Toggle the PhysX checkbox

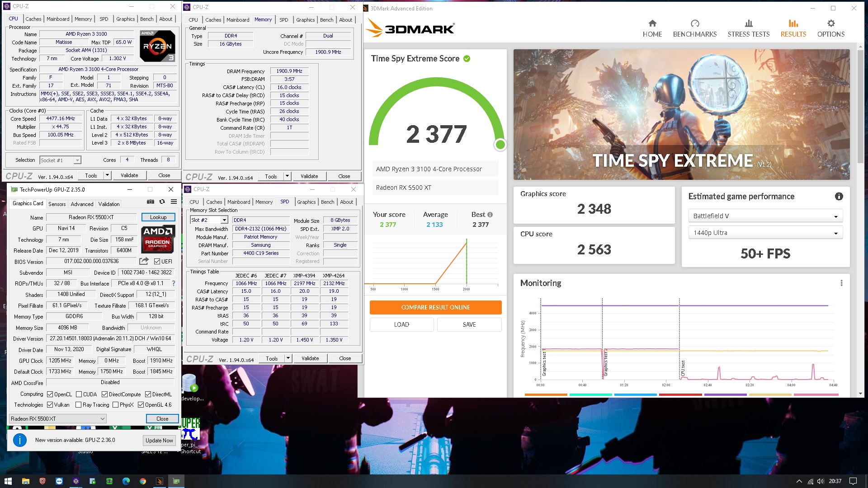click(116, 405)
